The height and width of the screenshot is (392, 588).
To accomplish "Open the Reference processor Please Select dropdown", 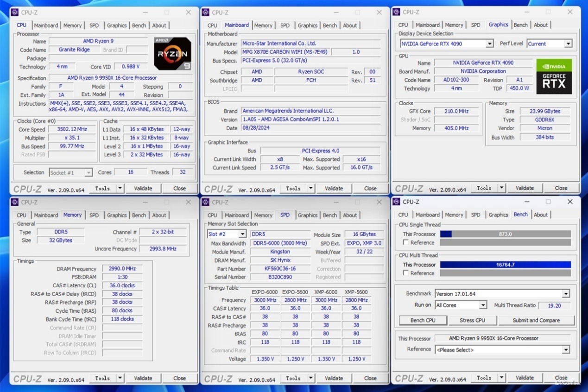I will [566, 350].
